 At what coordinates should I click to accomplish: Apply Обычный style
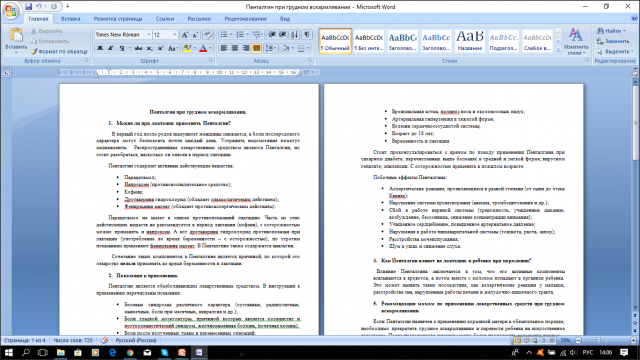pyautogui.click(x=335, y=41)
